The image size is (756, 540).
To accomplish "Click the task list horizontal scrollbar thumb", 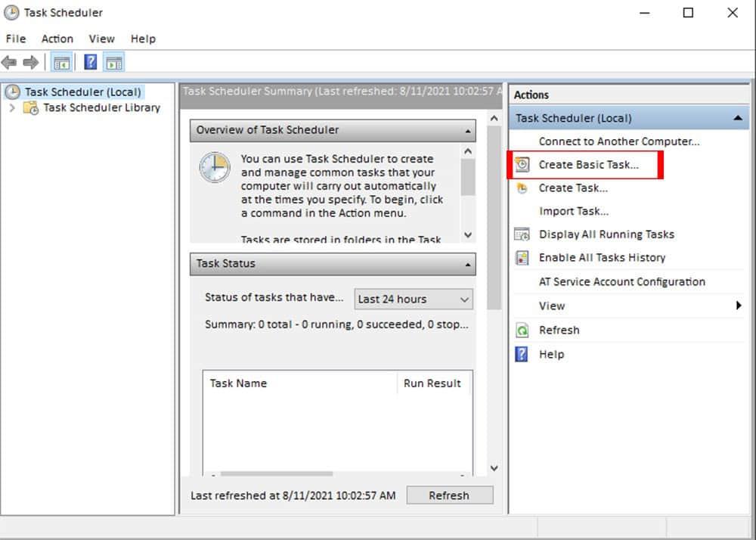I will tap(277, 474).
